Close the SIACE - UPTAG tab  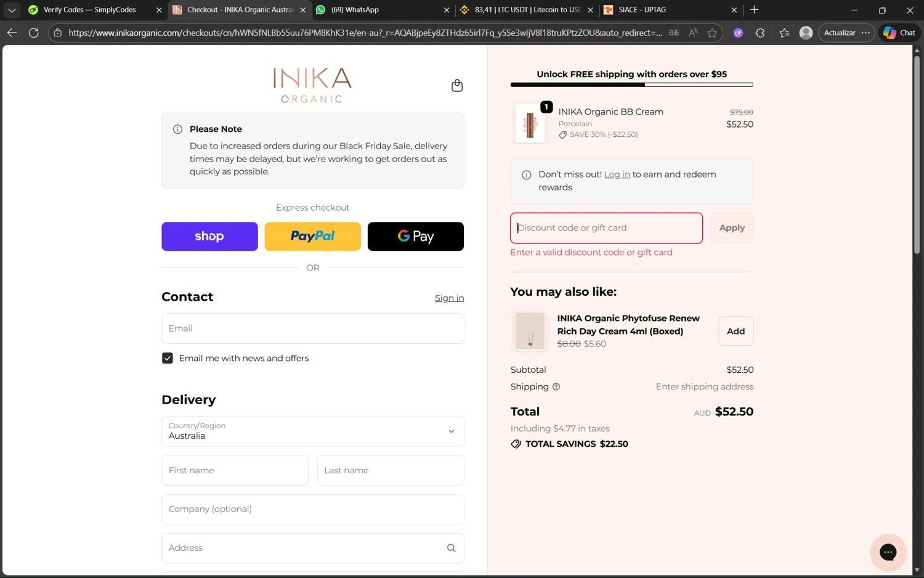[734, 10]
